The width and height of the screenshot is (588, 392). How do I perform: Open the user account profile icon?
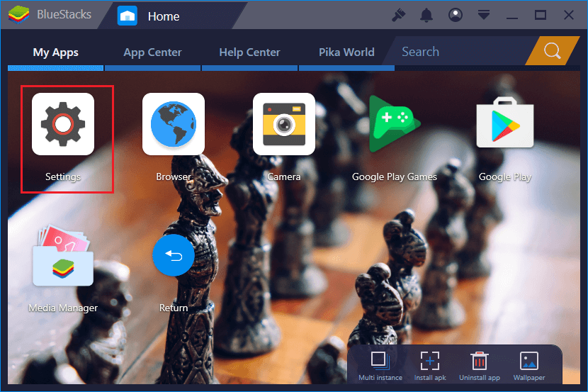tap(456, 15)
